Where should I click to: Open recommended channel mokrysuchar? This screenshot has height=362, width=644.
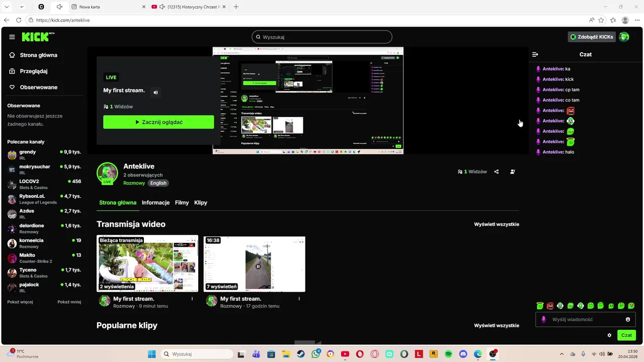click(44, 169)
